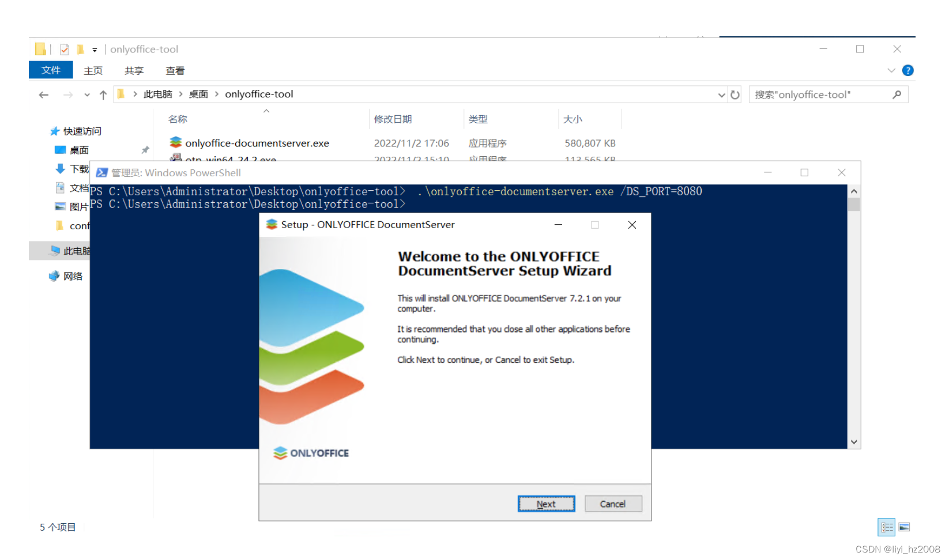
Task: Click the PowerShell command line text
Action: (559, 191)
